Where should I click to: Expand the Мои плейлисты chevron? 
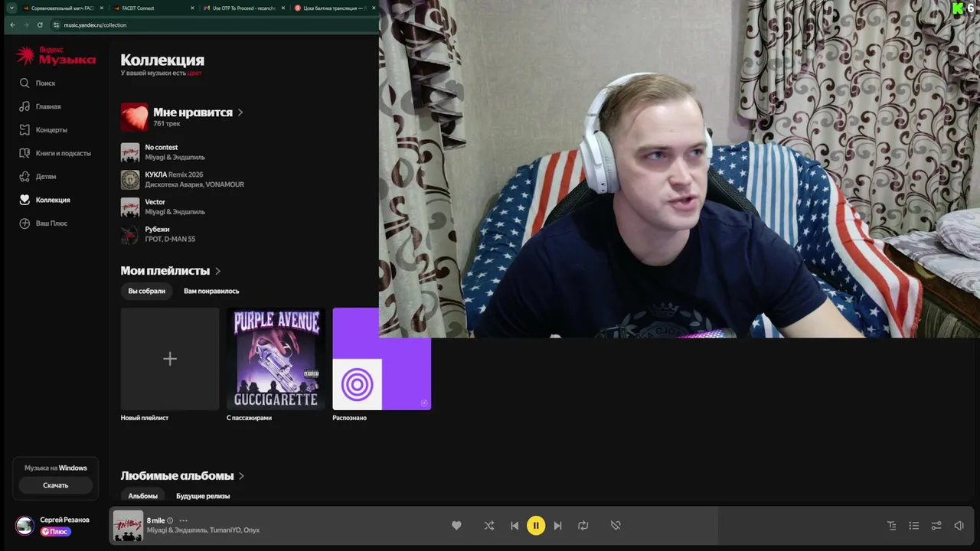(x=217, y=271)
